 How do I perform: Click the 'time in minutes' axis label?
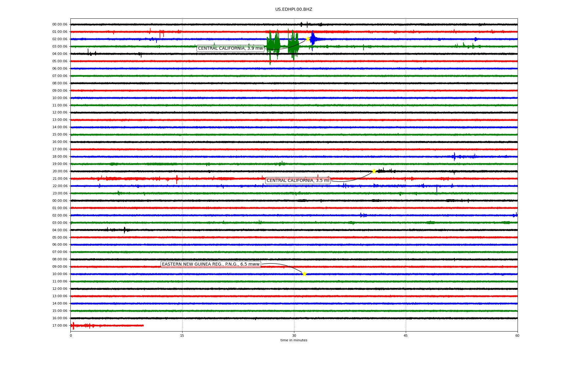[294, 340]
